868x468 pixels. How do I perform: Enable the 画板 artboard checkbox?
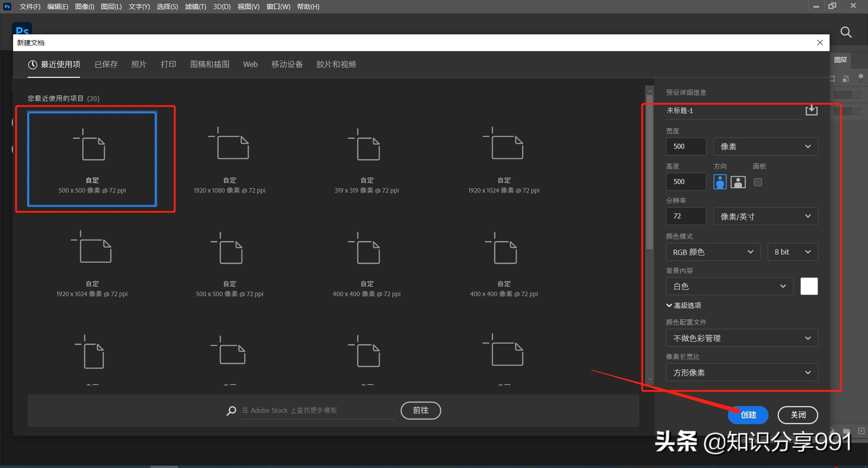pyautogui.click(x=758, y=182)
